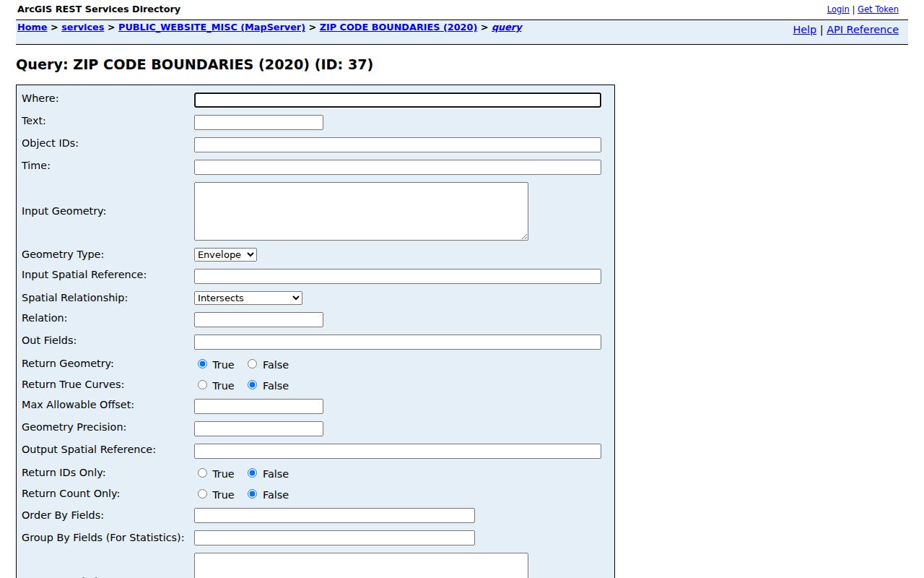Image resolution: width=924 pixels, height=578 pixels.
Task: Select True for Return Count Only
Action: coord(202,494)
